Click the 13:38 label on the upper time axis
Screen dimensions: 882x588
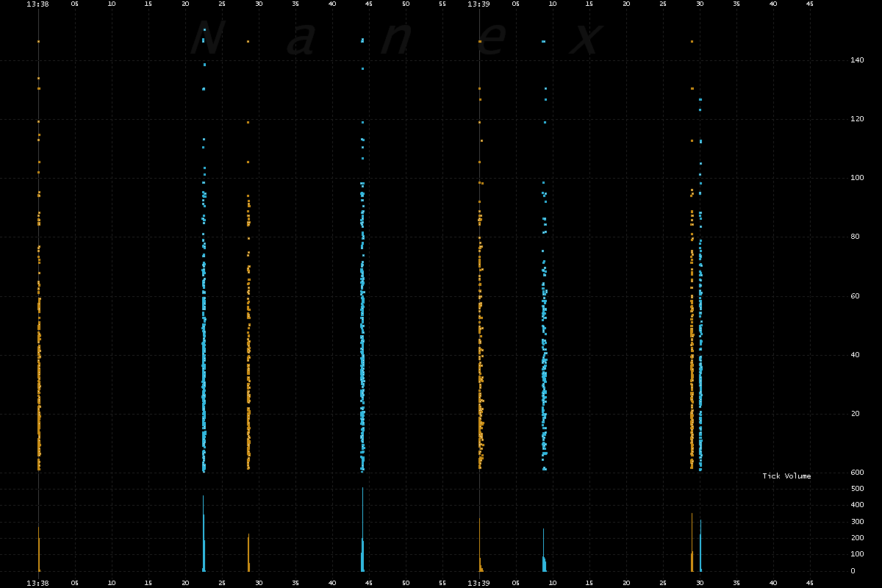coord(38,4)
